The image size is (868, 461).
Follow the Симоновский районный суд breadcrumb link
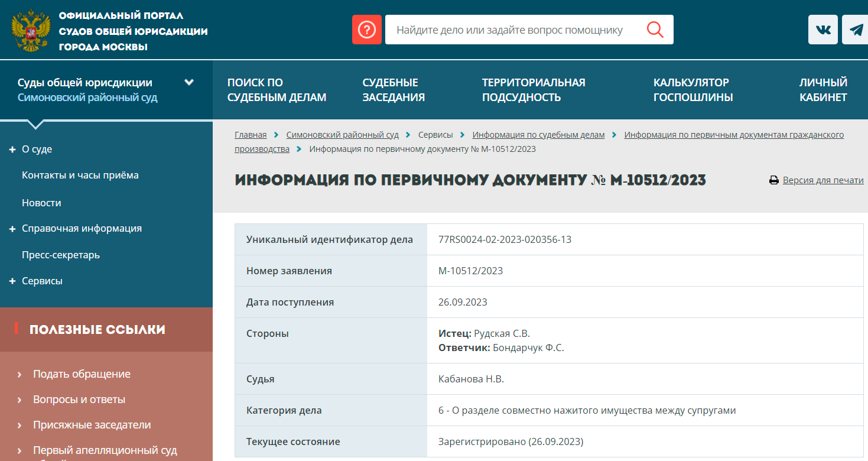click(x=343, y=135)
